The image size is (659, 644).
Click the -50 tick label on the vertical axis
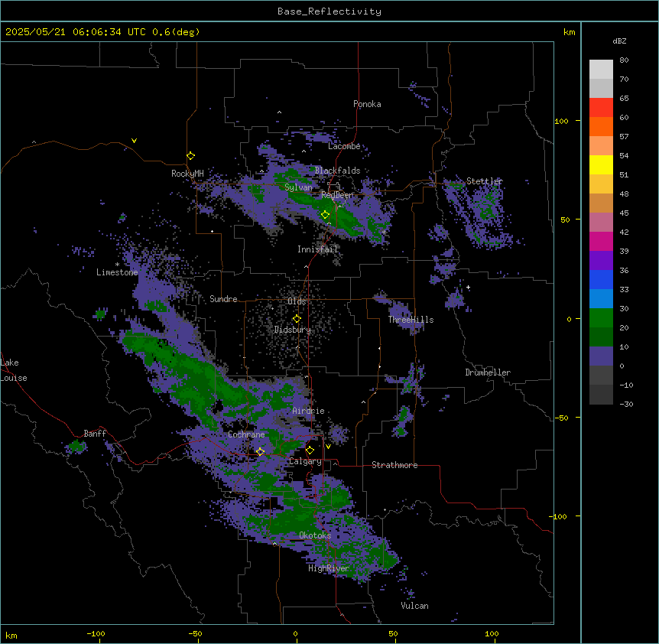click(x=561, y=418)
